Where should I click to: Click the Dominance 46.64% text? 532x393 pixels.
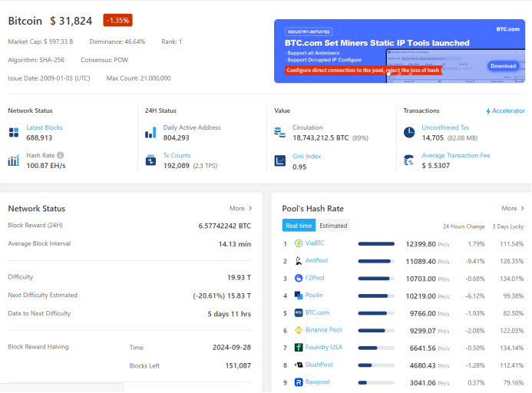[x=117, y=41]
